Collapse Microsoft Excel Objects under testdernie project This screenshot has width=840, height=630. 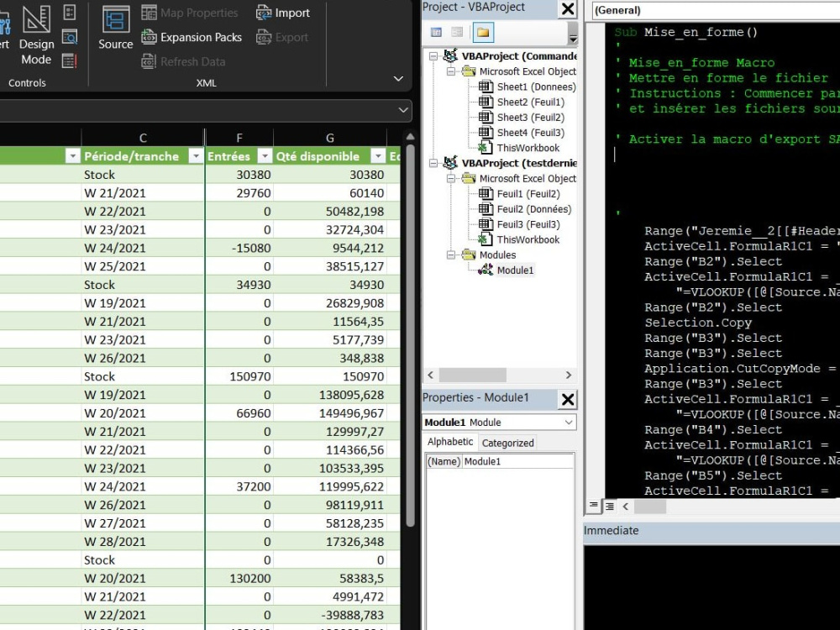point(451,178)
